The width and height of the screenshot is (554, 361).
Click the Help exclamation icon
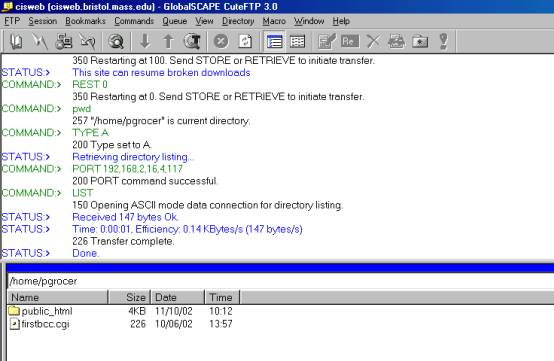pyautogui.click(x=443, y=42)
